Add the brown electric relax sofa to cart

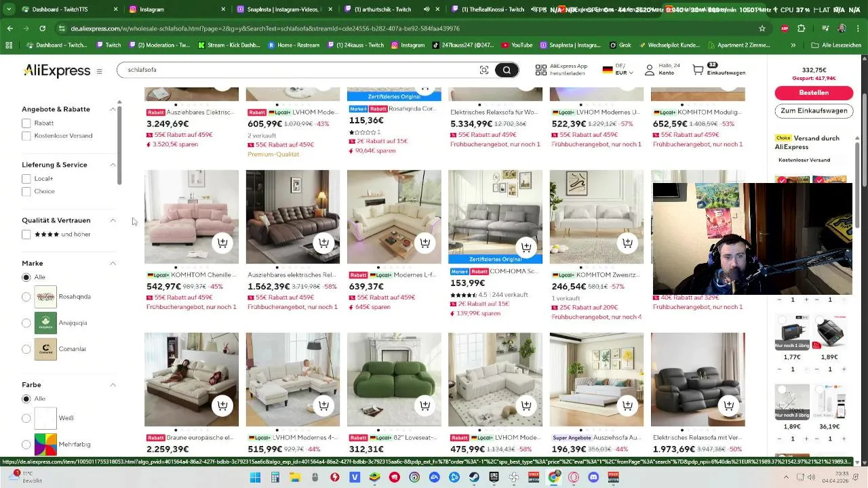323,243
